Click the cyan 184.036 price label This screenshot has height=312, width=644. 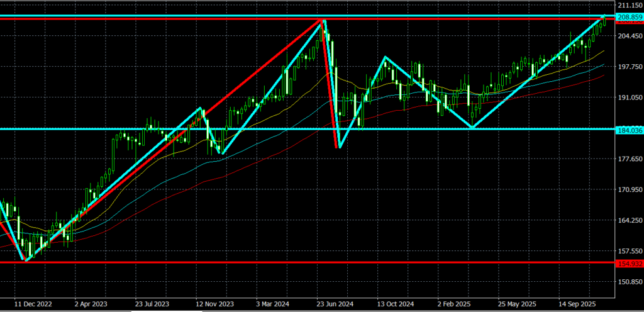point(629,130)
